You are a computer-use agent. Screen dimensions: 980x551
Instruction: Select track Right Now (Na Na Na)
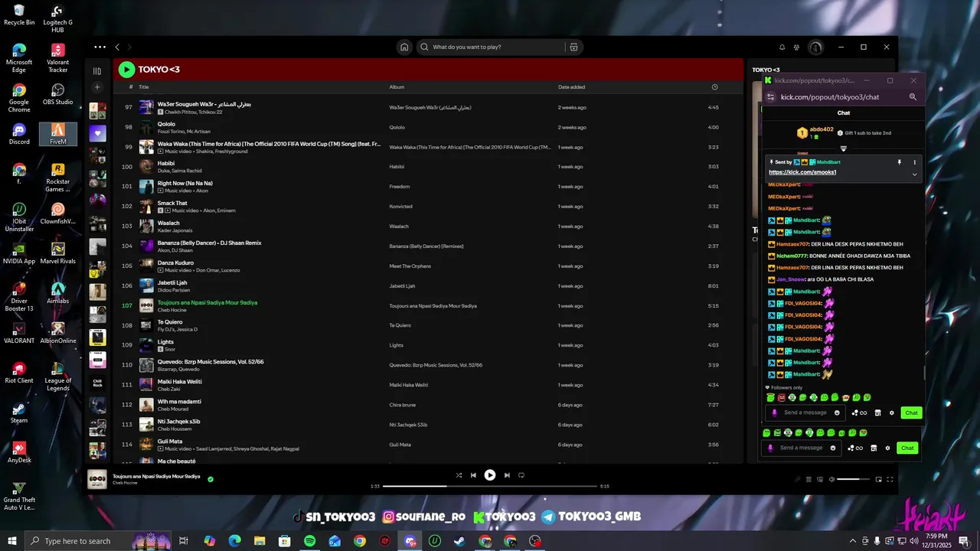coord(429,187)
